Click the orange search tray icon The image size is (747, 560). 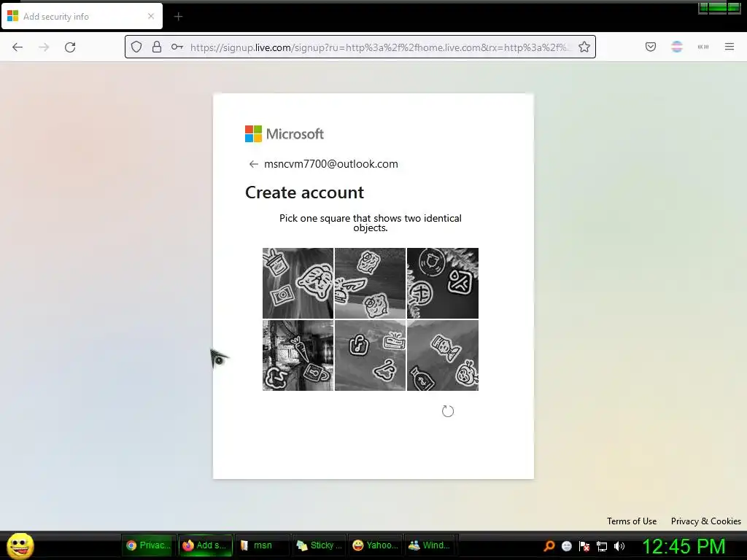549,546
